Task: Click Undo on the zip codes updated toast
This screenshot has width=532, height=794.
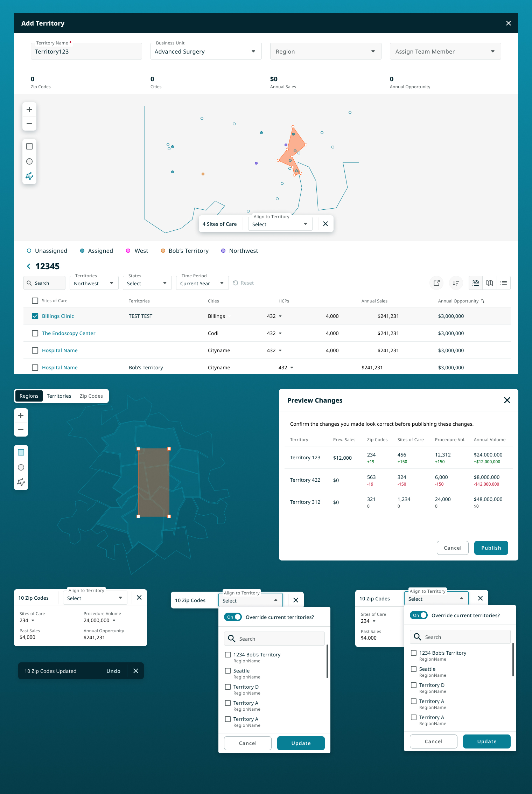Action: point(113,671)
